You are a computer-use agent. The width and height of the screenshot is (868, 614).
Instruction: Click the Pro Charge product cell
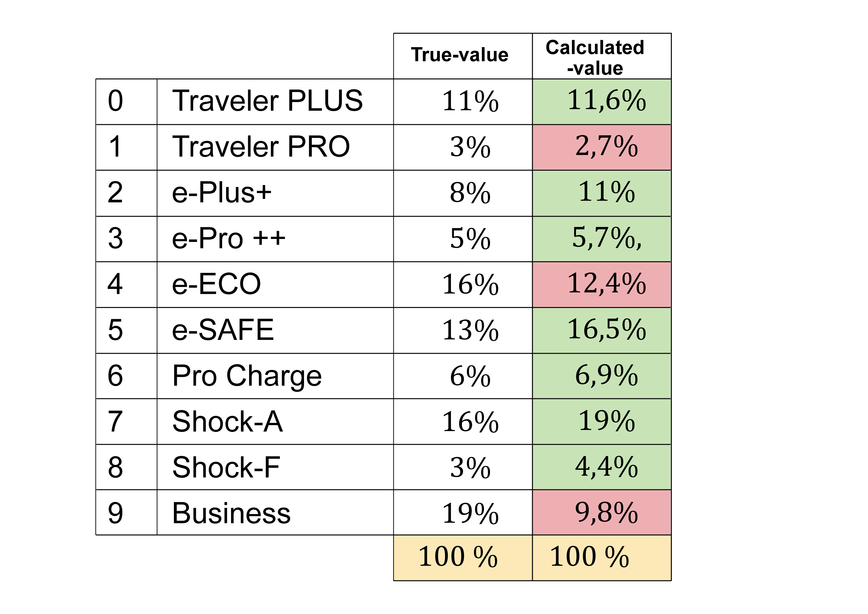247,376
